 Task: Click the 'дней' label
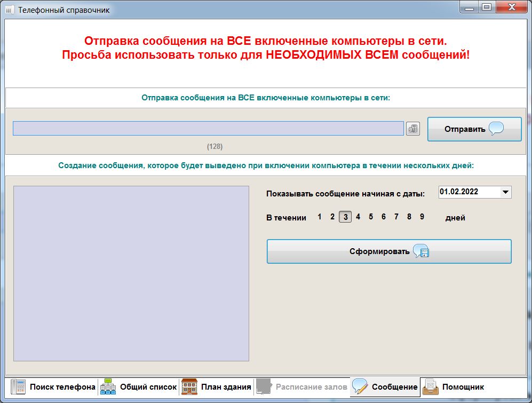pyautogui.click(x=455, y=218)
